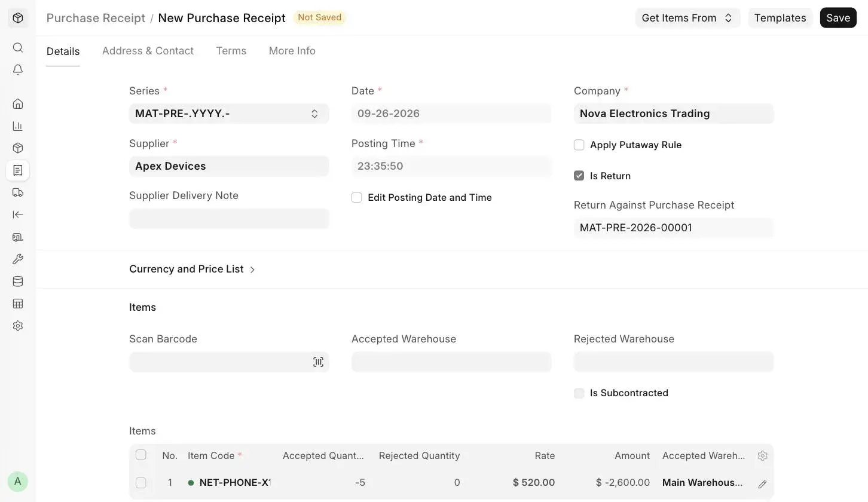Viewport: 868px width, 502px height.
Task: Open the forklift vehicle sidebar icon
Action: coord(18,237)
